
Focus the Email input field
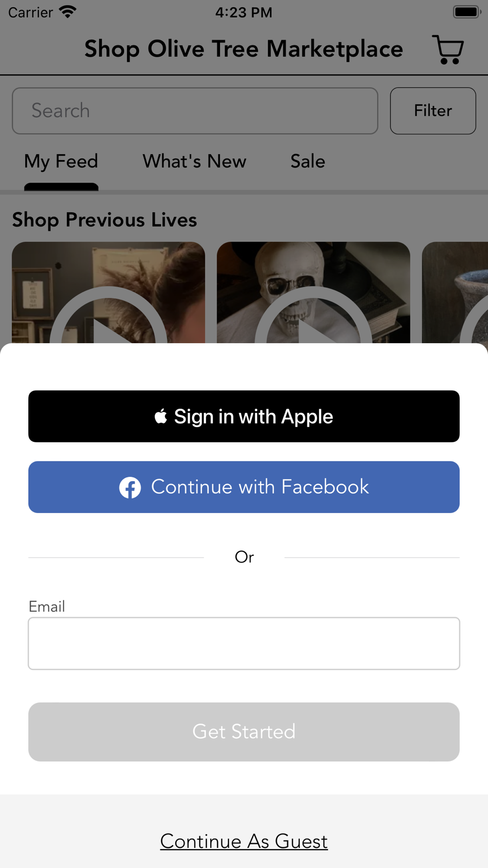coord(244,643)
